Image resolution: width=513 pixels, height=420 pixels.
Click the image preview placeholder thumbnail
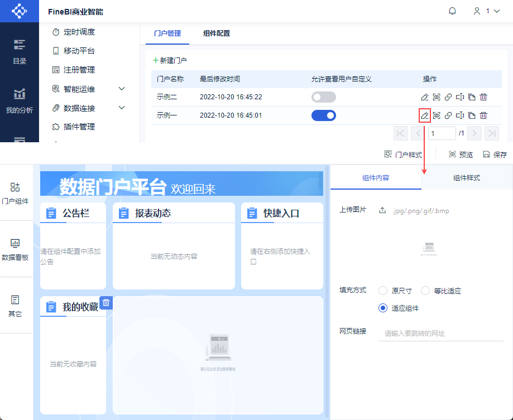[x=429, y=249]
